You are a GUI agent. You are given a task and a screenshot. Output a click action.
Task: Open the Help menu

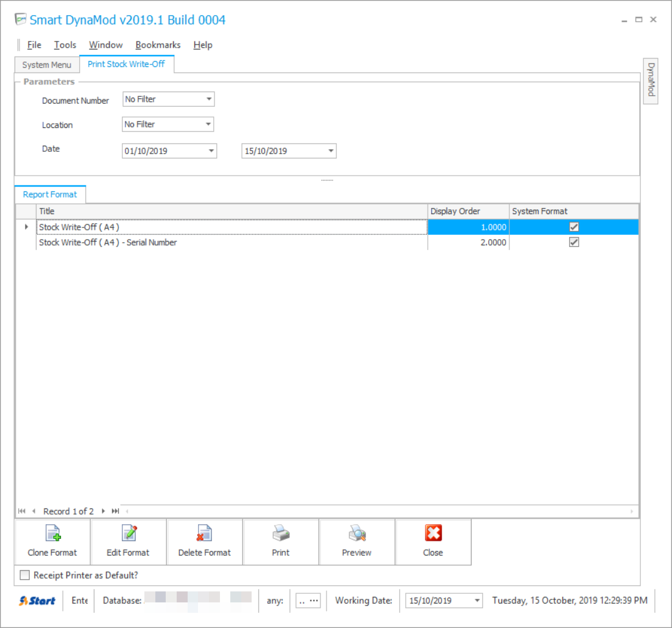(x=203, y=45)
